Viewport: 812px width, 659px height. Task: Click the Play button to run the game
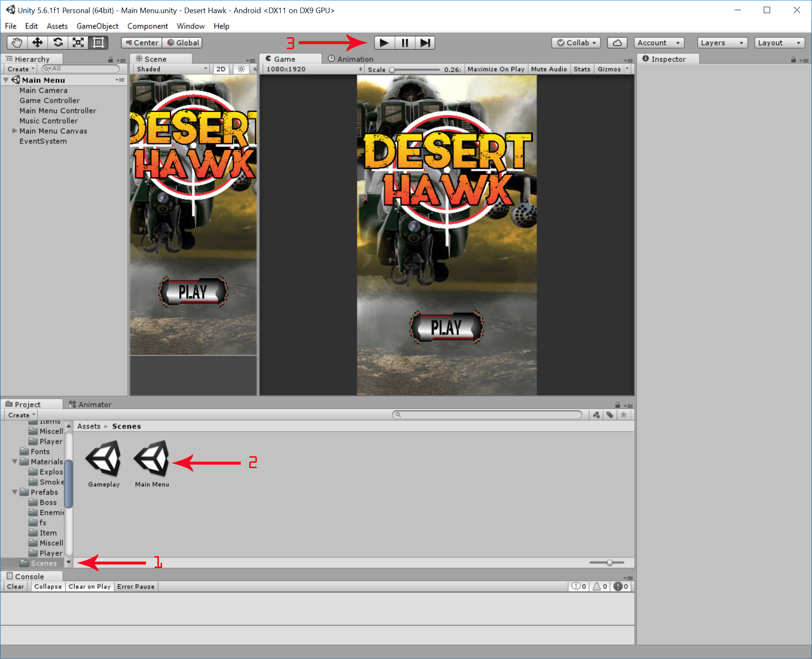384,43
